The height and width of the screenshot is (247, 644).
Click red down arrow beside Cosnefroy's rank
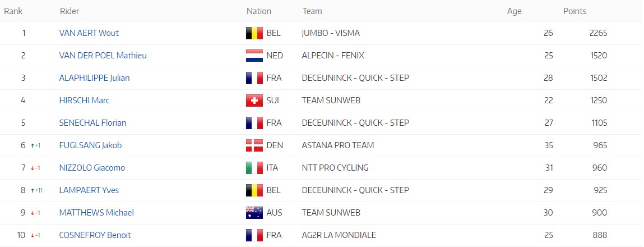pyautogui.click(x=33, y=235)
